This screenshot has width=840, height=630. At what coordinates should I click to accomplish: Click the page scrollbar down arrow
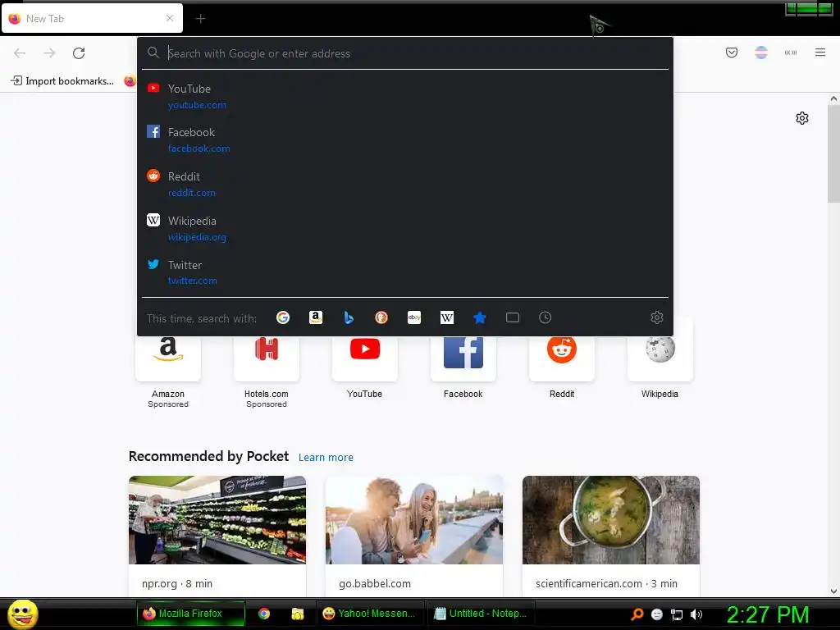coord(833,591)
